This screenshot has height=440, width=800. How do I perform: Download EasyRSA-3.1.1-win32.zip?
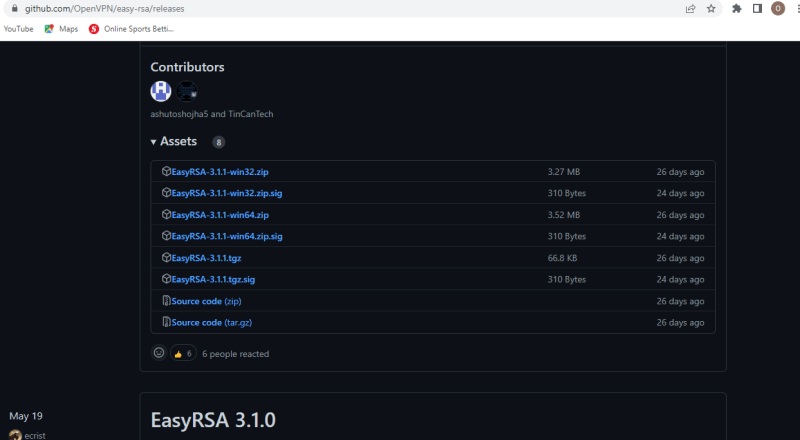(220, 172)
